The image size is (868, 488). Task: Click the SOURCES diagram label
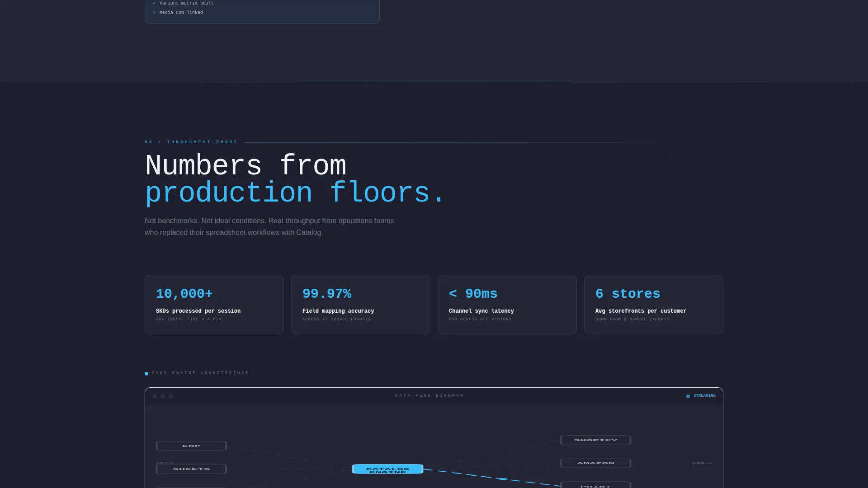pos(165,463)
